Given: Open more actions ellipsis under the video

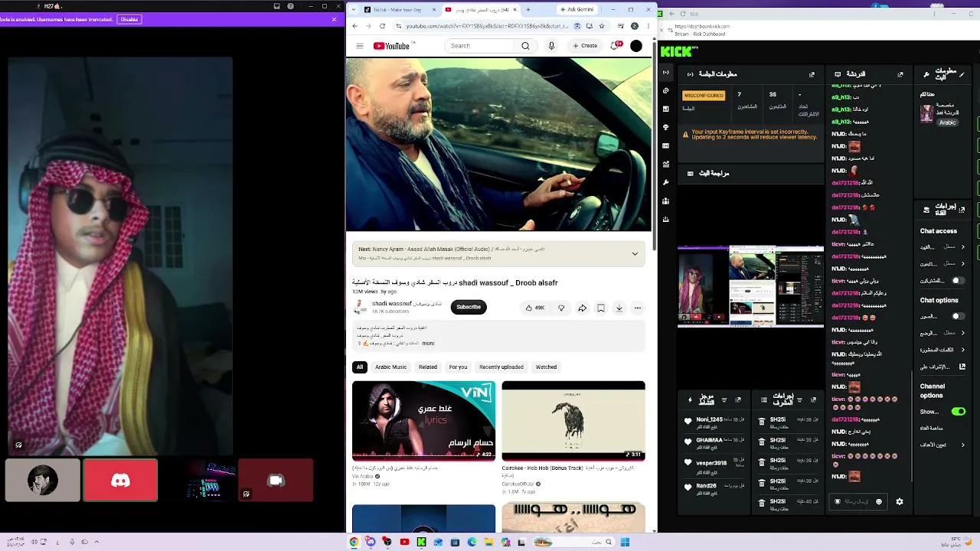Looking at the screenshot, I should (x=638, y=308).
